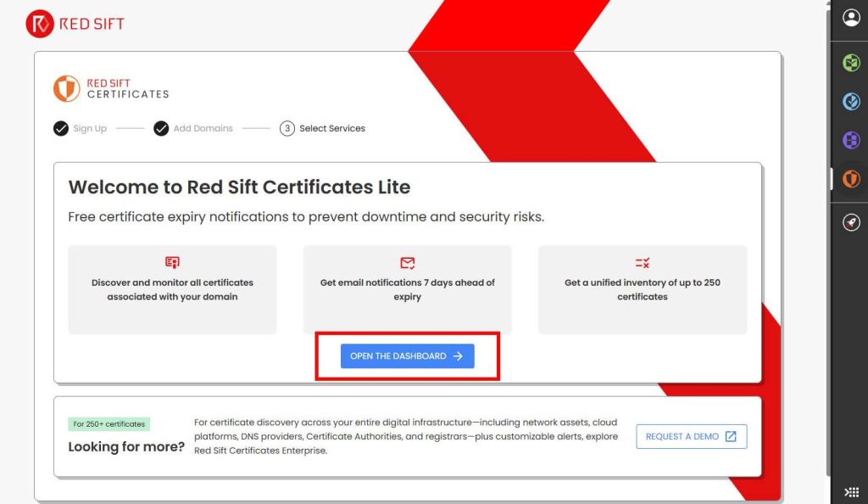
Task: Click the Add Domains step checkmark icon
Action: tap(161, 128)
